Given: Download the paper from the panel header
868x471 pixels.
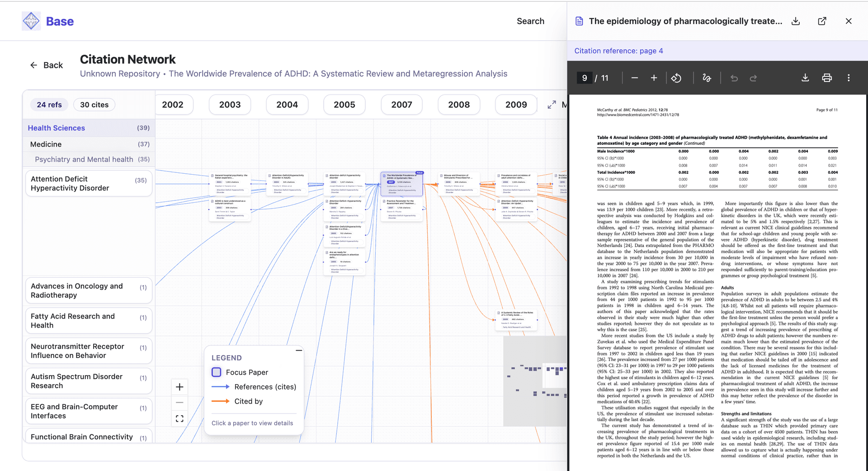Looking at the screenshot, I should pos(796,21).
